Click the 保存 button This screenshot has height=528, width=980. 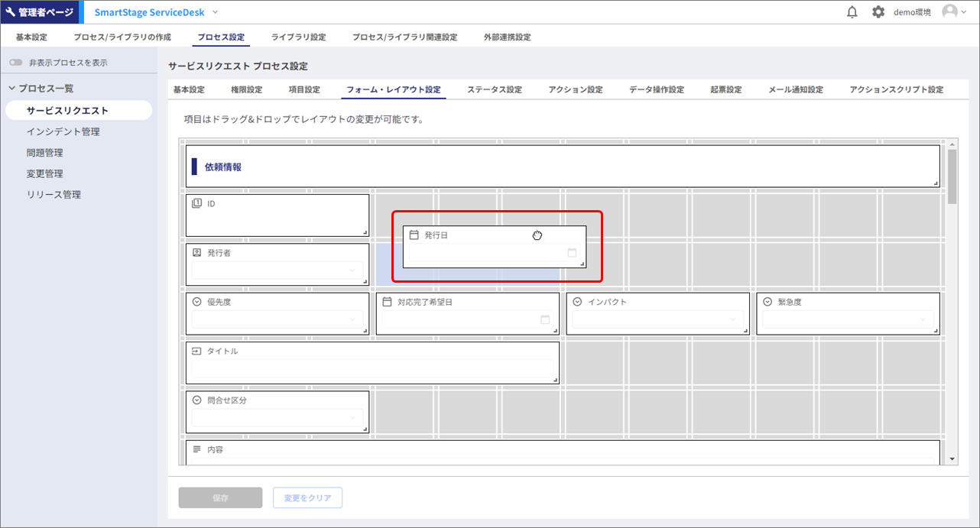220,498
